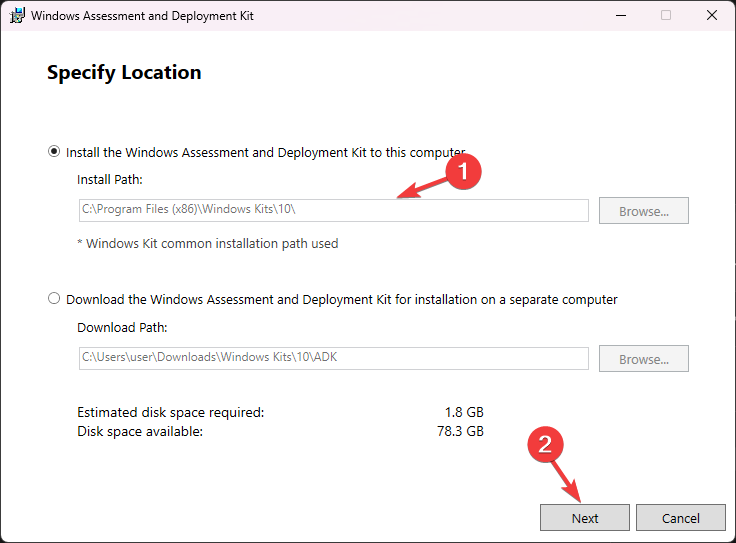This screenshot has height=543, width=736.
Task: Minimize the installer window
Action: [621, 15]
